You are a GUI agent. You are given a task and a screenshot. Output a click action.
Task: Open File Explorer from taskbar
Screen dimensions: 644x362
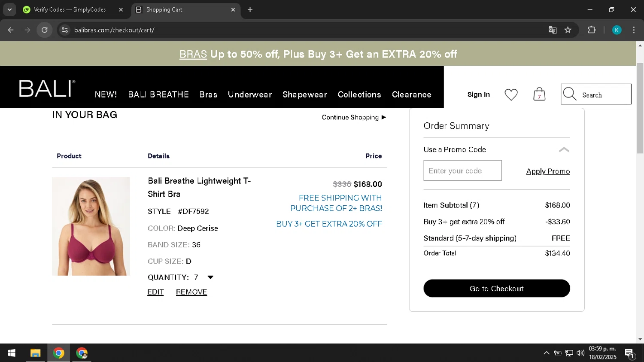click(35, 353)
